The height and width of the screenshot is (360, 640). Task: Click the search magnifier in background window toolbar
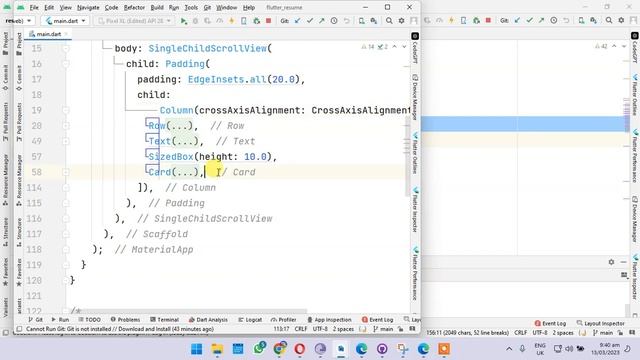(x=609, y=20)
